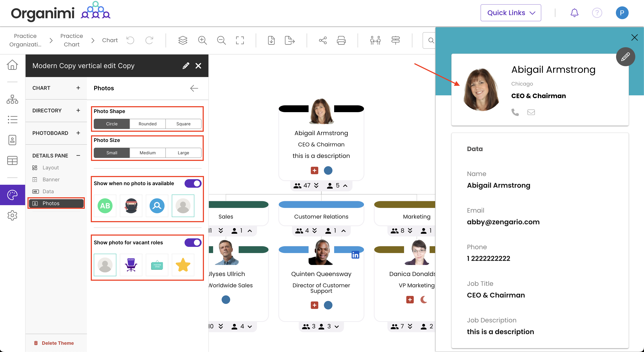Click the chart search field
This screenshot has height=352, width=644.
click(429, 40)
